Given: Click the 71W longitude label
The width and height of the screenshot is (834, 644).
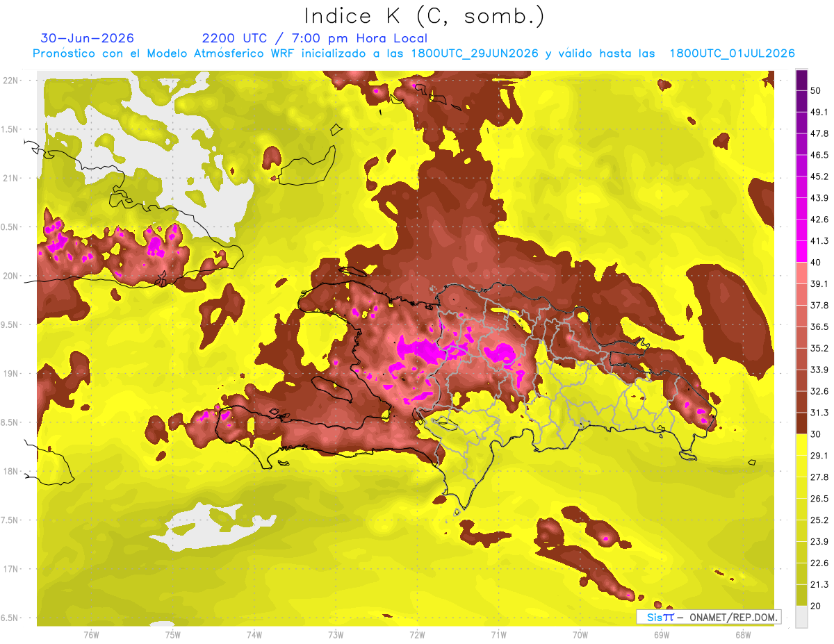Looking at the screenshot, I should coord(498,635).
